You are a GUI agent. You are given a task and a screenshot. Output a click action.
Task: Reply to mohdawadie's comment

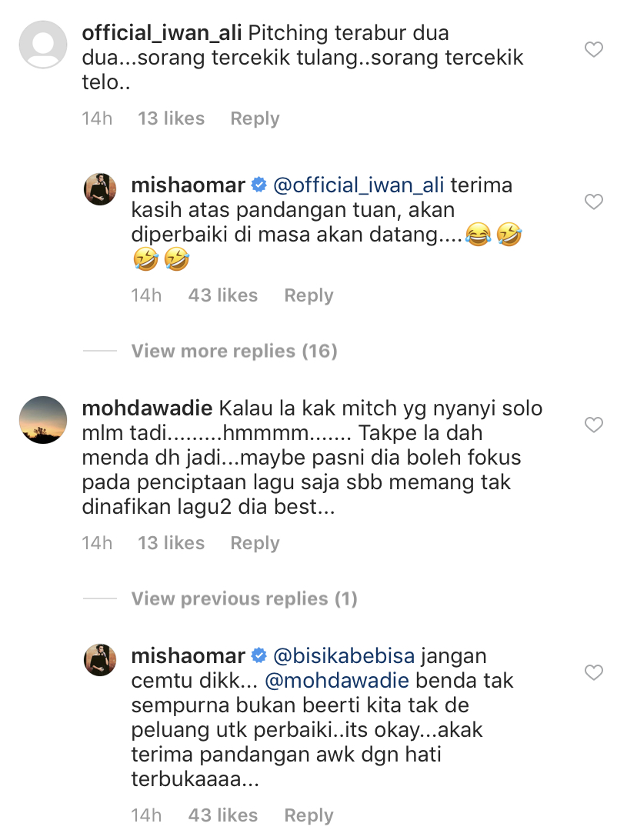(255, 543)
